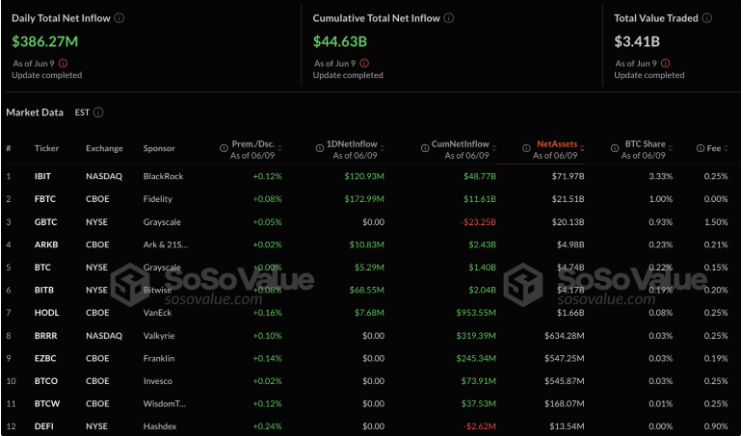Click the Invesco sponsor cell

(x=158, y=381)
